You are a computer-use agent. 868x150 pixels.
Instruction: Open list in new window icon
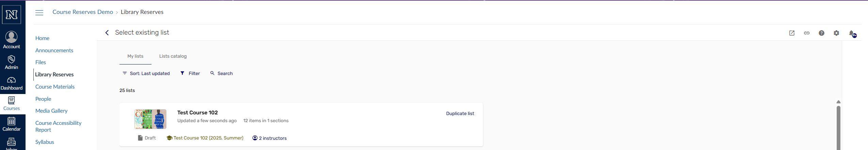coord(792,33)
